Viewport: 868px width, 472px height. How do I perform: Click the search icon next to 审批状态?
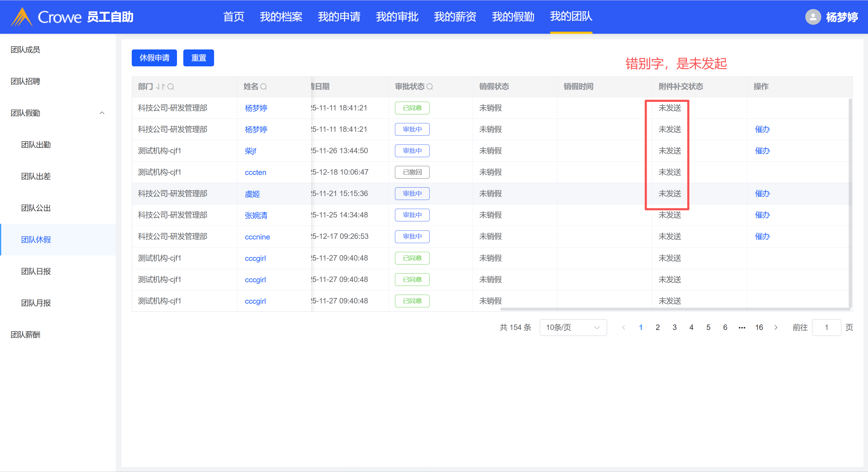click(430, 87)
